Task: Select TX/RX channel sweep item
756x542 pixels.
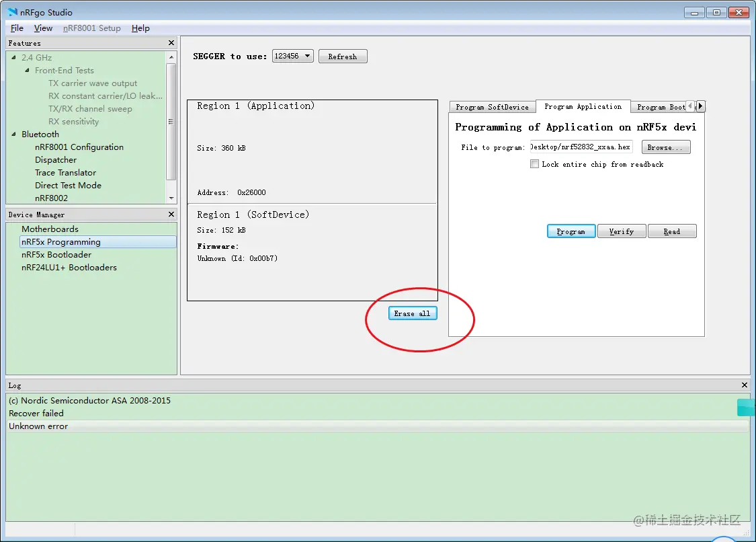Action: point(90,108)
